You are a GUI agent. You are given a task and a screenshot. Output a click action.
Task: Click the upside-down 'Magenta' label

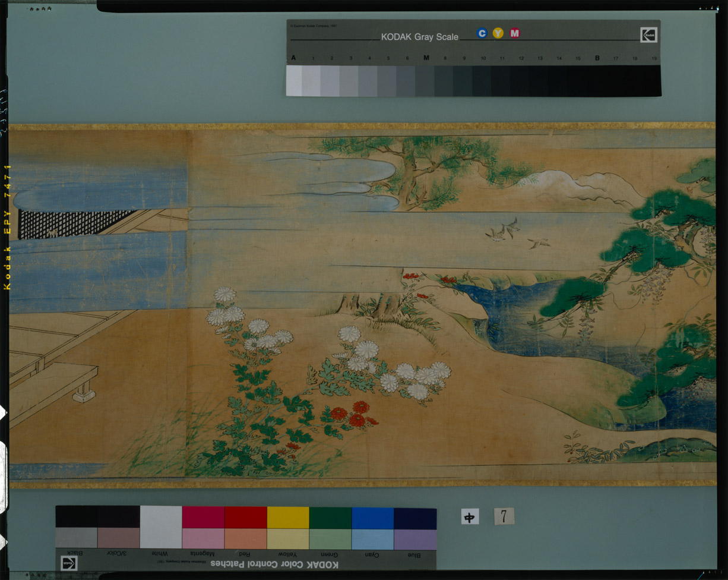coord(203,554)
